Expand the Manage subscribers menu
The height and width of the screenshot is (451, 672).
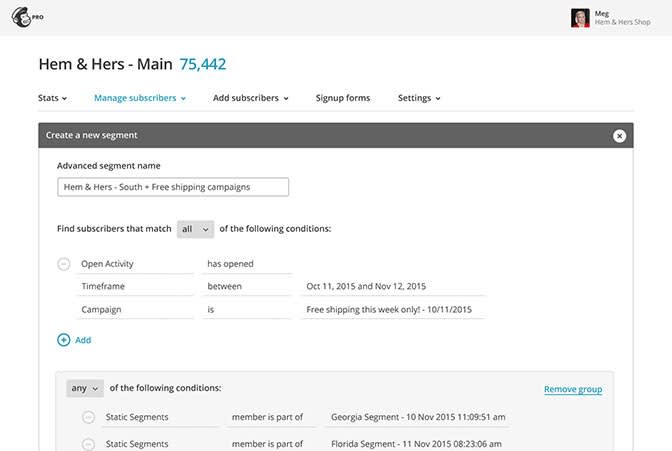tap(140, 98)
